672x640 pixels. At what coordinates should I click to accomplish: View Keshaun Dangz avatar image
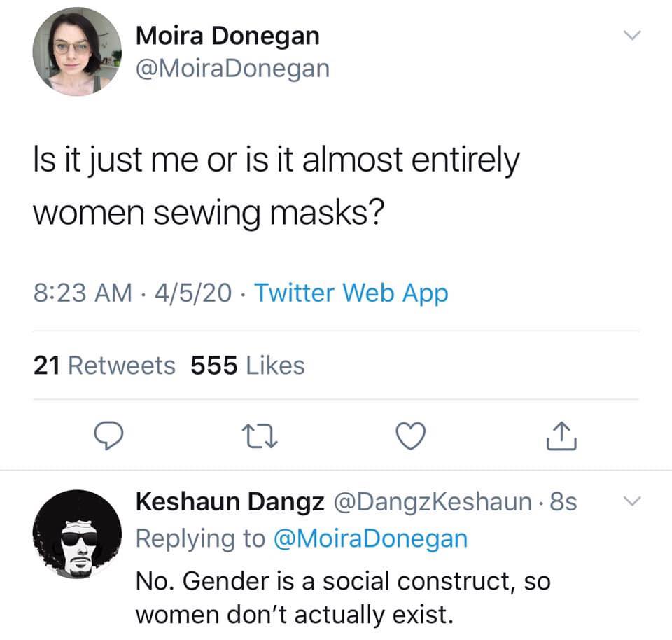tap(77, 534)
